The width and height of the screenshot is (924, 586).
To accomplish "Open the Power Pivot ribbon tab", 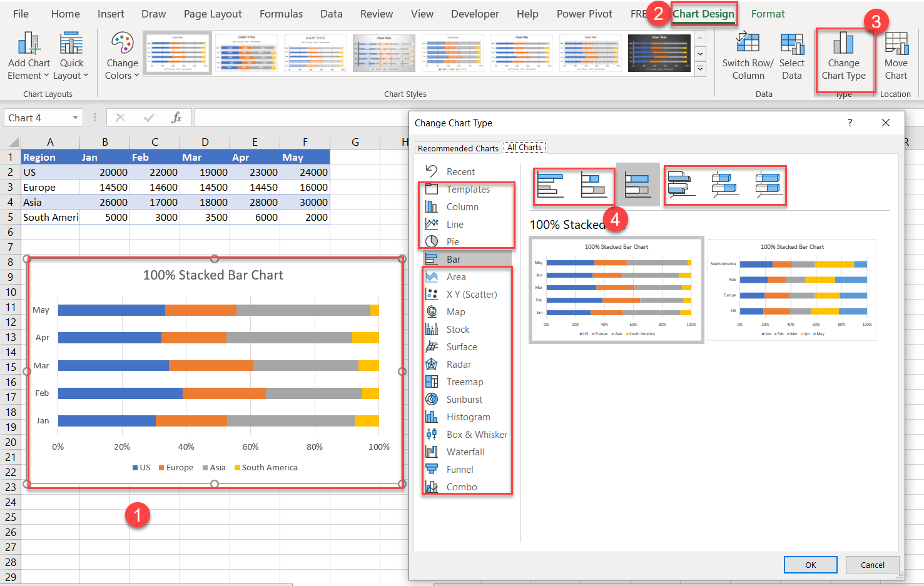I will point(584,14).
